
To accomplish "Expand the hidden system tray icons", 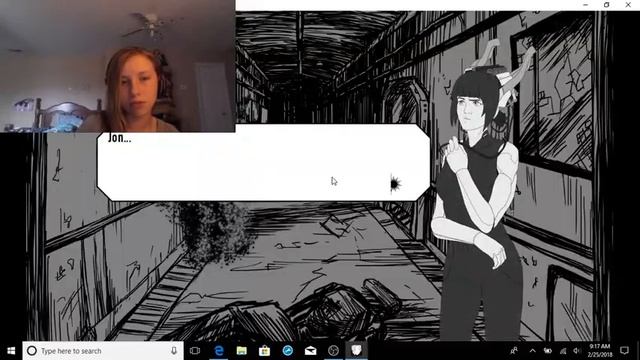I will point(532,351).
